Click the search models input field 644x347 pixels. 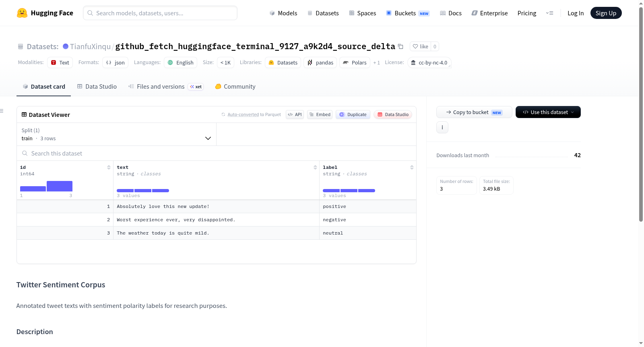point(160,13)
